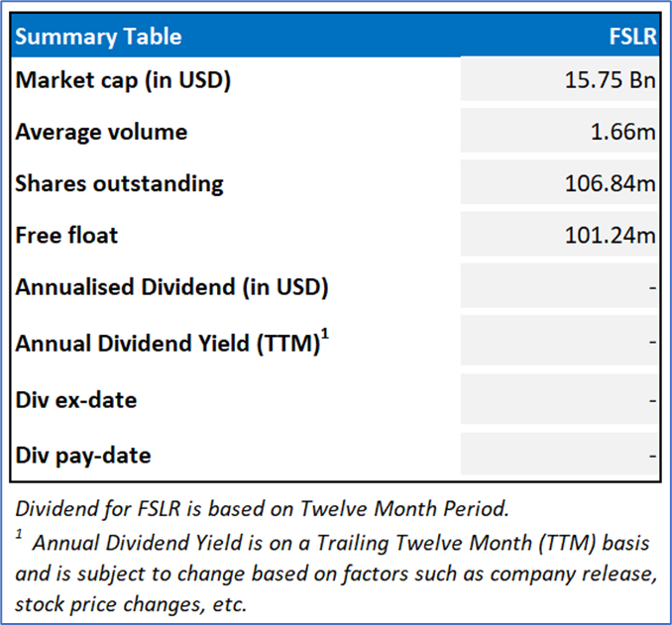Select the Div pay-date value cell
The width and height of the screenshot is (672, 625).
coord(560,456)
